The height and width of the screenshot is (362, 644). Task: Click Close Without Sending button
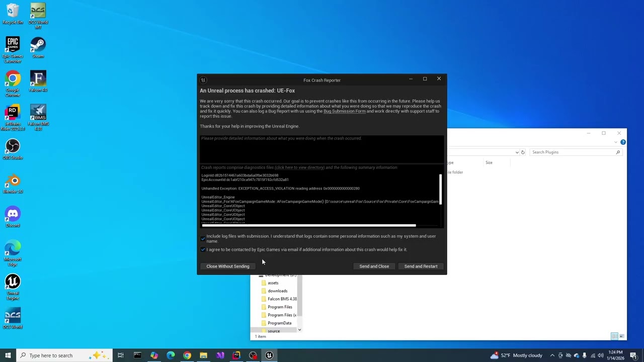[227, 266]
